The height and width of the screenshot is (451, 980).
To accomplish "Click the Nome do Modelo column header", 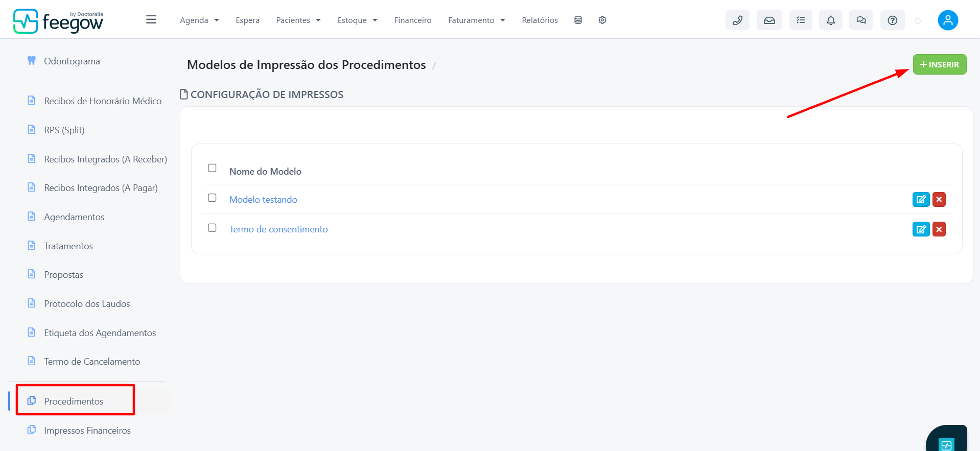I will [x=265, y=172].
